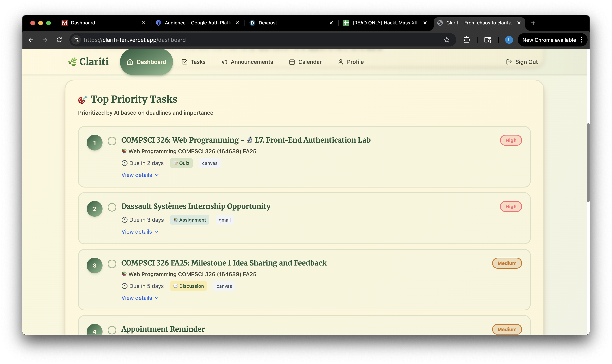Open the Chrome profile avatar

click(x=509, y=40)
